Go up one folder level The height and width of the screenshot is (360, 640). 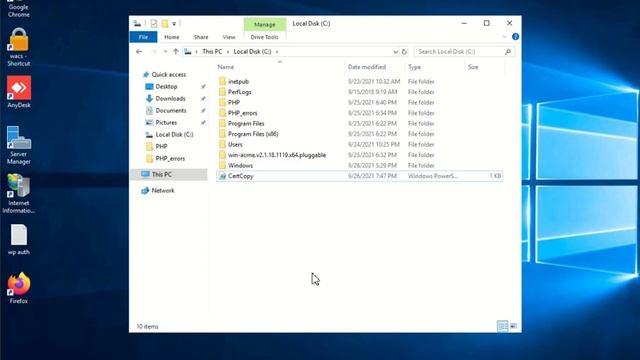click(x=176, y=52)
